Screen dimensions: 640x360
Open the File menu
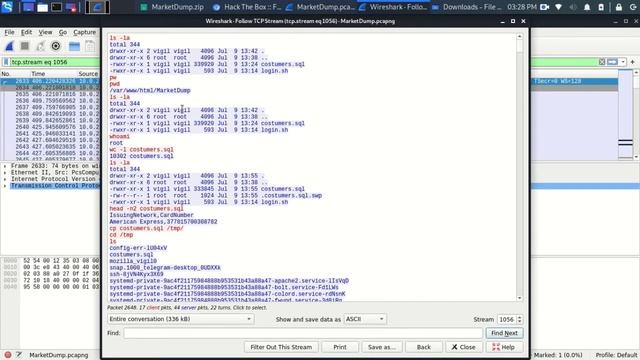point(9,32)
